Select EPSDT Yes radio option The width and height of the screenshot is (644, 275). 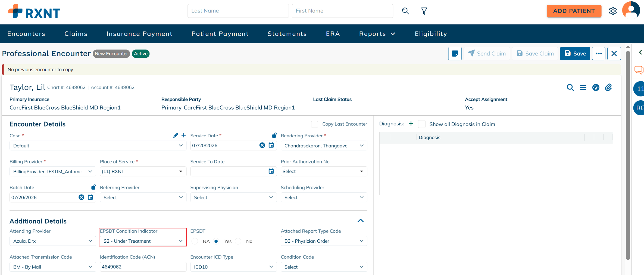pos(216,241)
